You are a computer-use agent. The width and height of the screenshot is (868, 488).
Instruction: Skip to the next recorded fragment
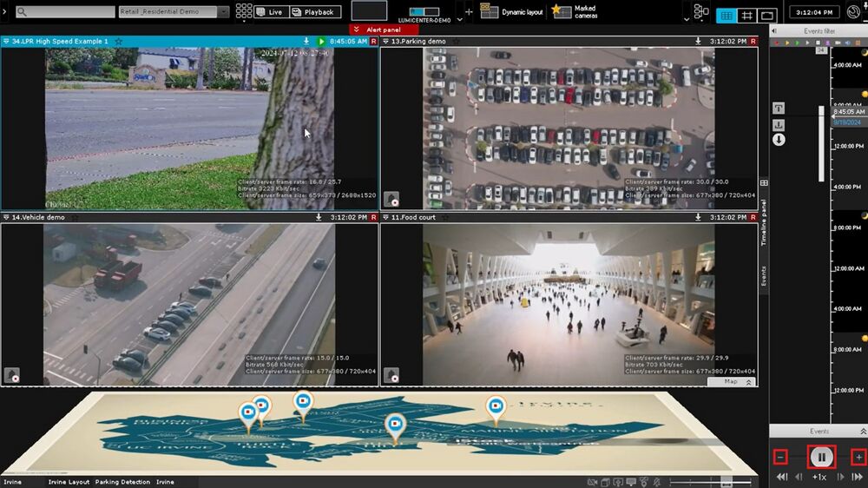[858, 477]
